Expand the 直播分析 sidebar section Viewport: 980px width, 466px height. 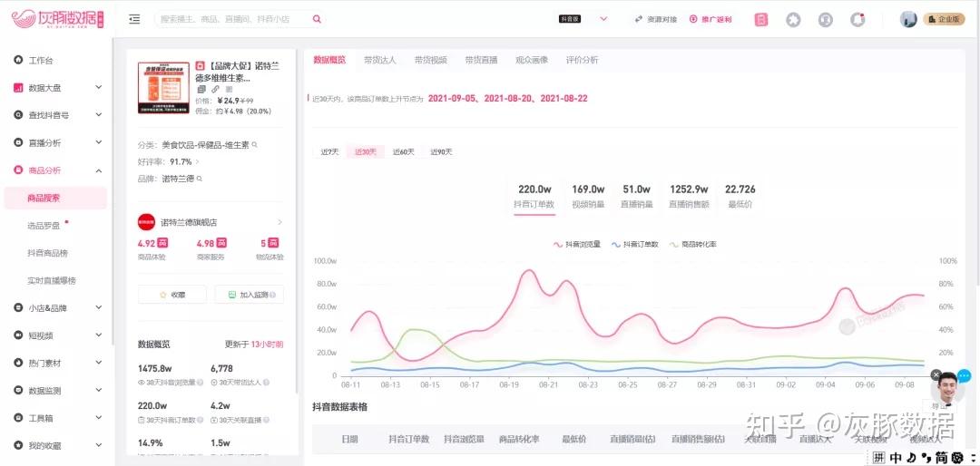(x=99, y=142)
